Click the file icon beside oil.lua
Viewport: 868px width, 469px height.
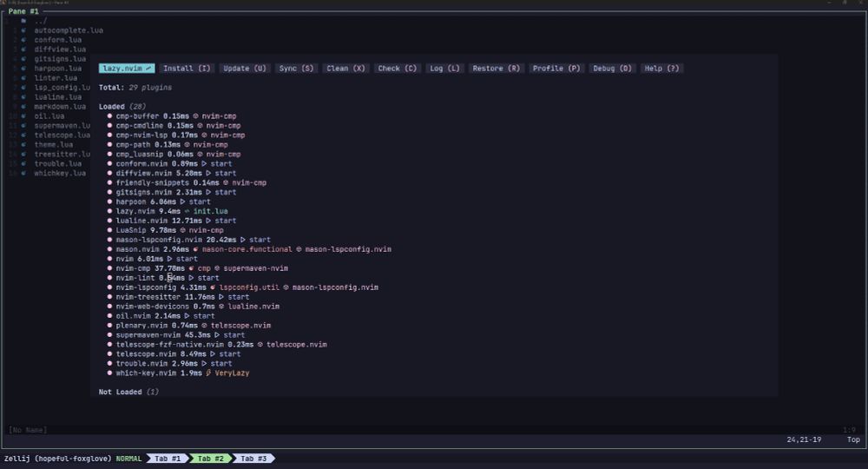23,116
